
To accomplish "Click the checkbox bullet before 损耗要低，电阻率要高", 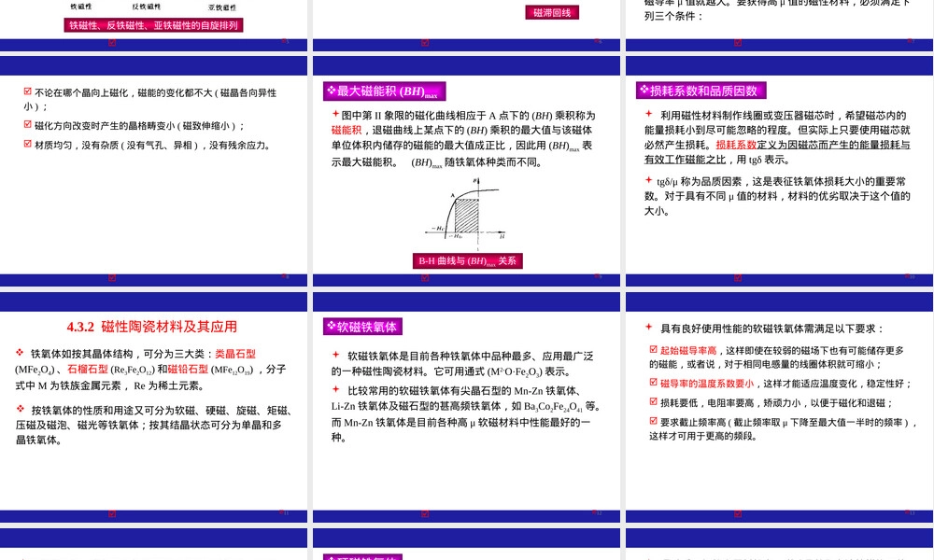I will pos(654,401).
